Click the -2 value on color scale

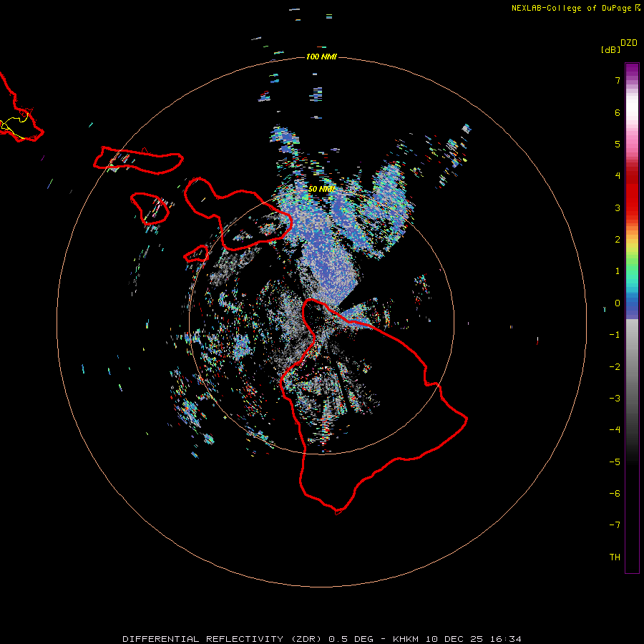pos(615,367)
